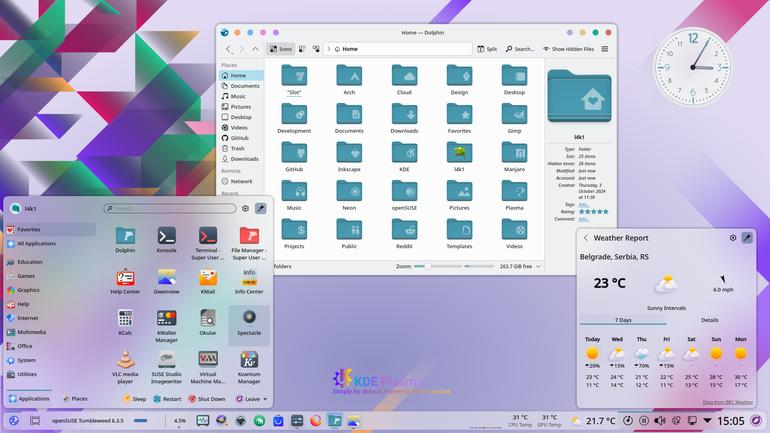Open the GitHub folder in Places sidebar
Viewport: 770px width, 433px height.
pos(239,138)
